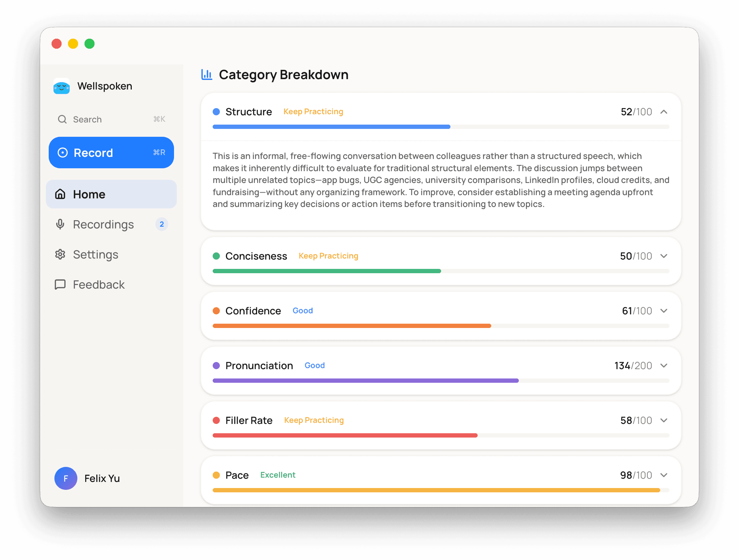The image size is (739, 560).
Task: Click the Recordings microphone icon
Action: pyautogui.click(x=60, y=224)
